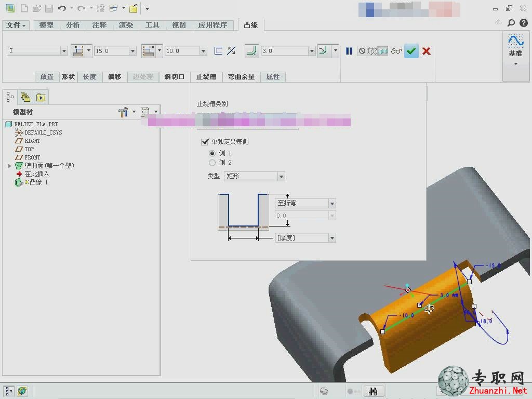Open the favorites tab icon

[x=41, y=97]
